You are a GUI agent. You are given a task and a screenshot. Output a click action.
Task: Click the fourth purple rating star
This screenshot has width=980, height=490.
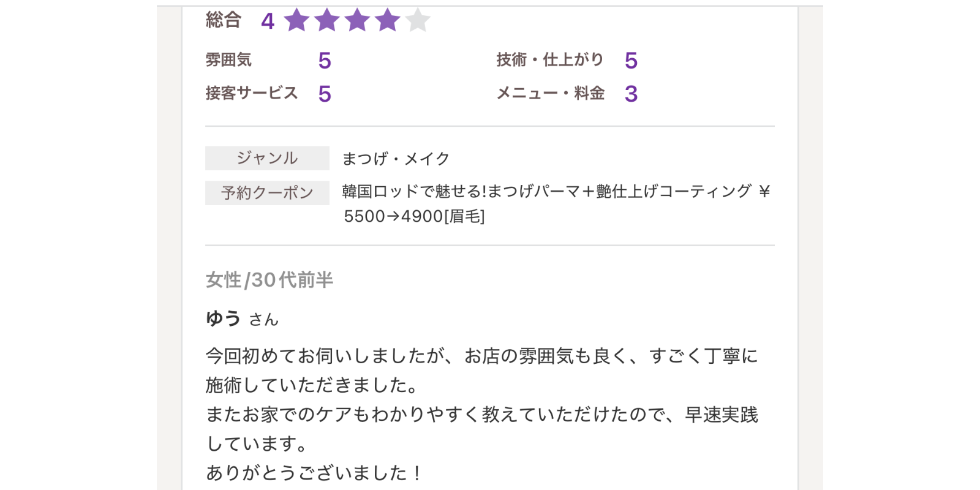387,20
